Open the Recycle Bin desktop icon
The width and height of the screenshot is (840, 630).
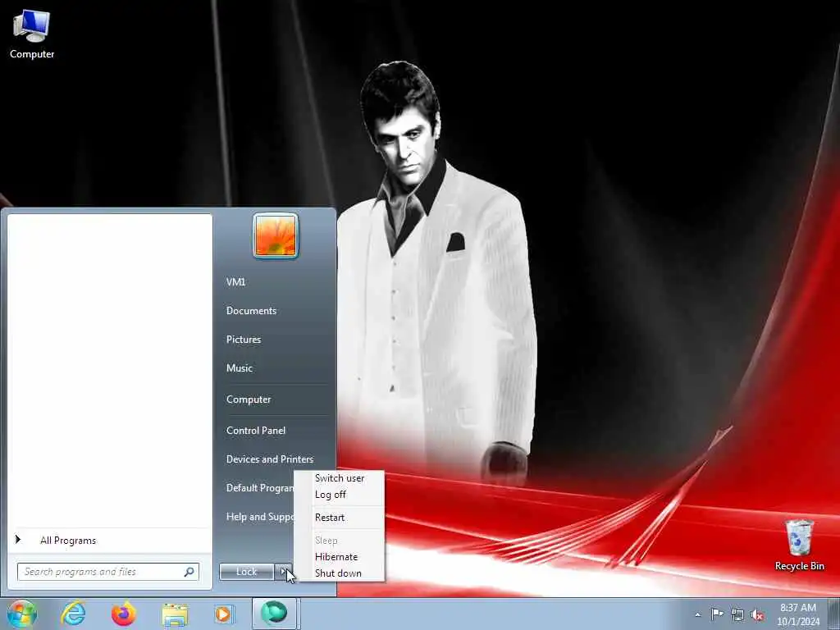pos(799,545)
